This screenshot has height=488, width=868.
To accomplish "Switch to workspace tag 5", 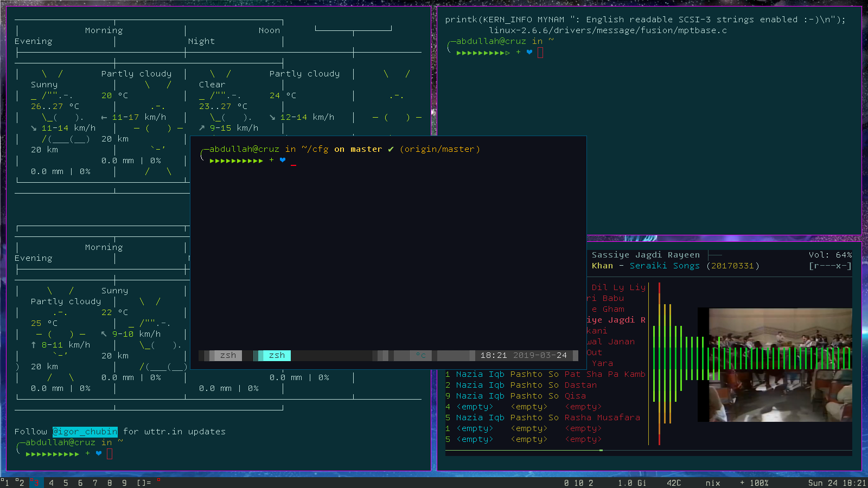I will [x=66, y=483].
